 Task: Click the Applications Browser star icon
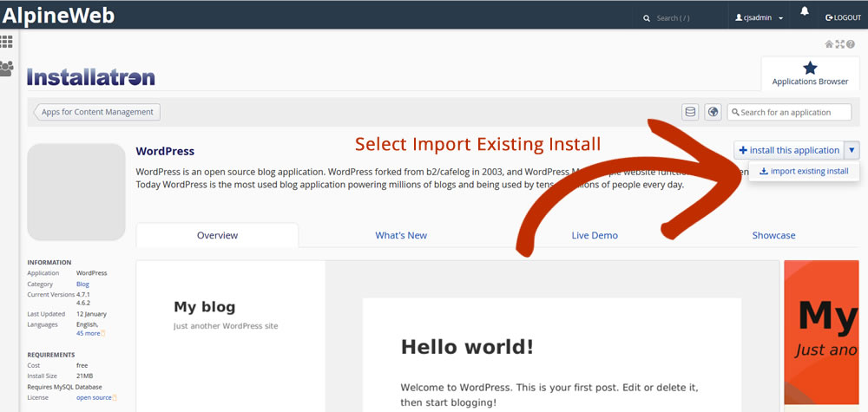point(810,68)
